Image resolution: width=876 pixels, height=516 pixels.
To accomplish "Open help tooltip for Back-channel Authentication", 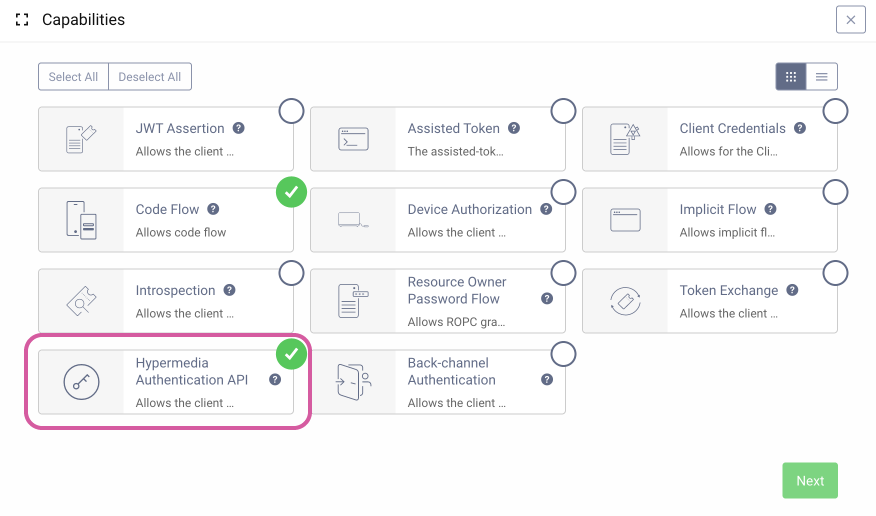I will [547, 379].
